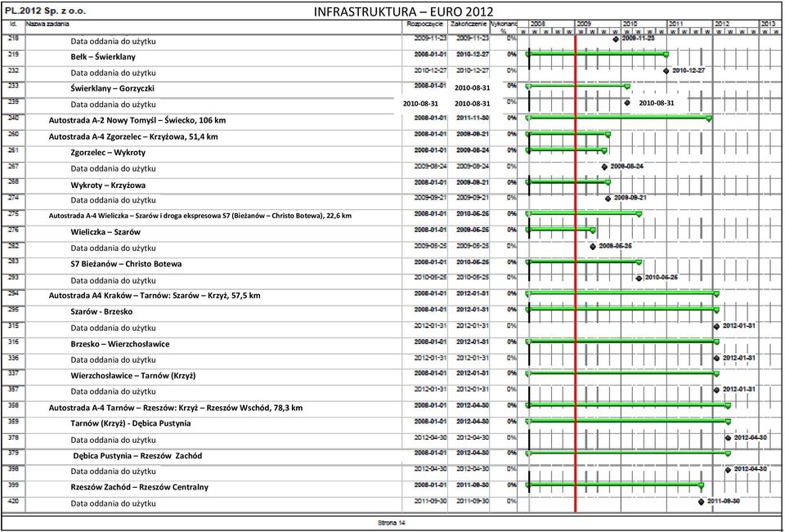The image size is (785, 532).
Task: Click end date 2010-12-27 in row 219
Action: coord(473,54)
